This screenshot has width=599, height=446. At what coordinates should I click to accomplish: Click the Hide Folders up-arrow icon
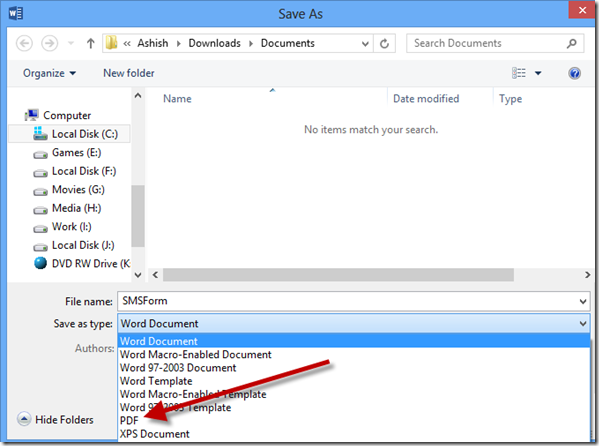pyautogui.click(x=24, y=419)
